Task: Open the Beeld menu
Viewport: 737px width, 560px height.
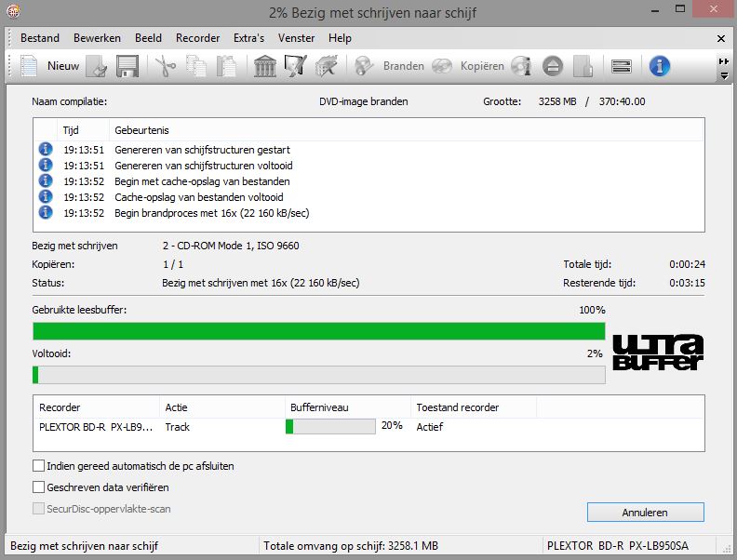Action: [148, 38]
